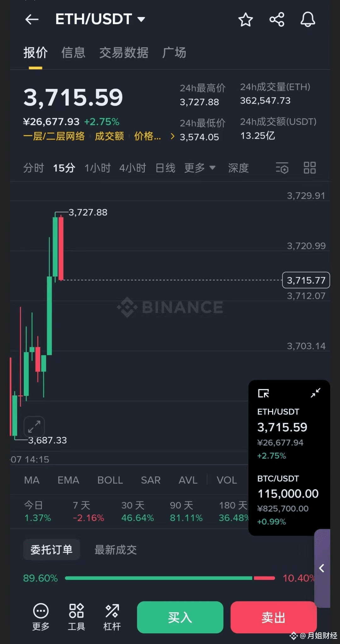The width and height of the screenshot is (340, 644).
Task: Open the chart layout grid icon
Action: coord(310,168)
